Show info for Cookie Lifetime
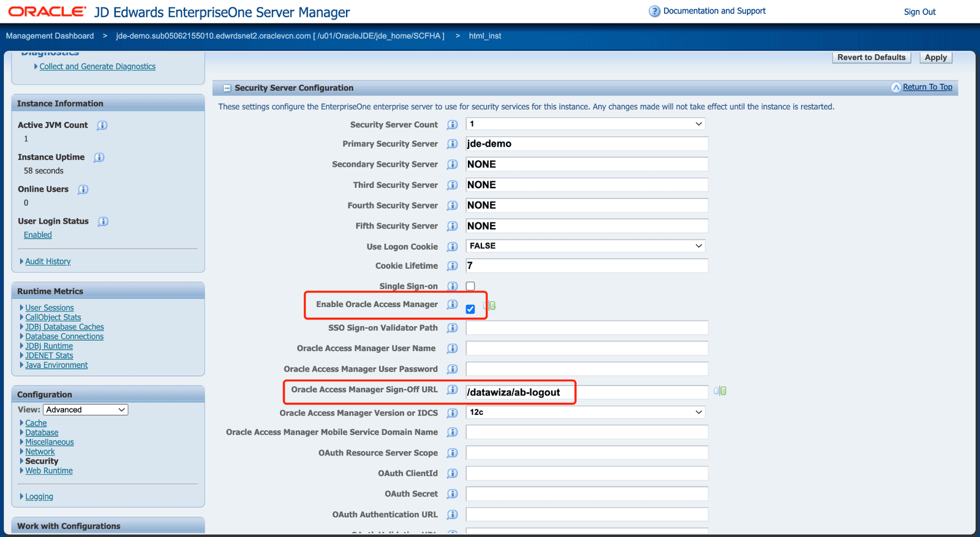The width and height of the screenshot is (980, 537). point(452,265)
